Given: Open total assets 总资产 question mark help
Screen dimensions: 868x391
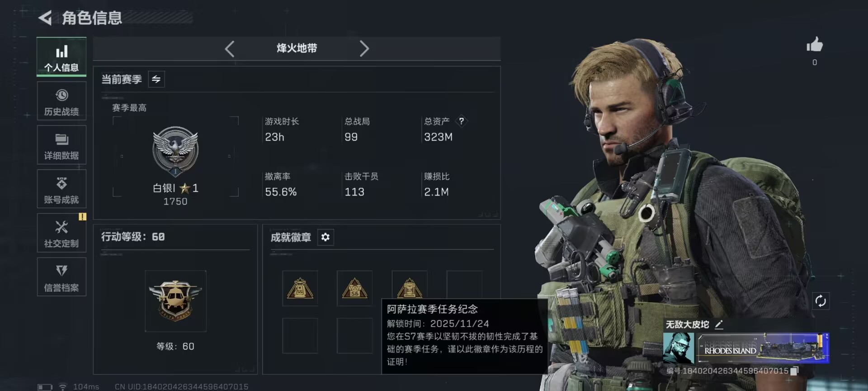Looking at the screenshot, I should [461, 121].
